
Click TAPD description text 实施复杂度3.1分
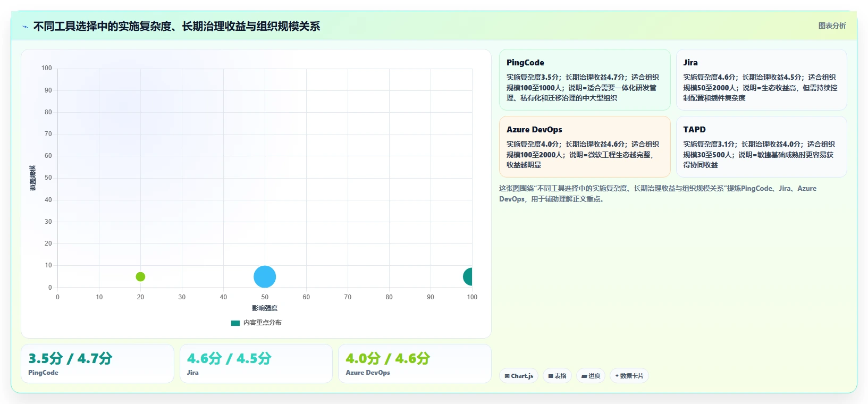(709, 144)
